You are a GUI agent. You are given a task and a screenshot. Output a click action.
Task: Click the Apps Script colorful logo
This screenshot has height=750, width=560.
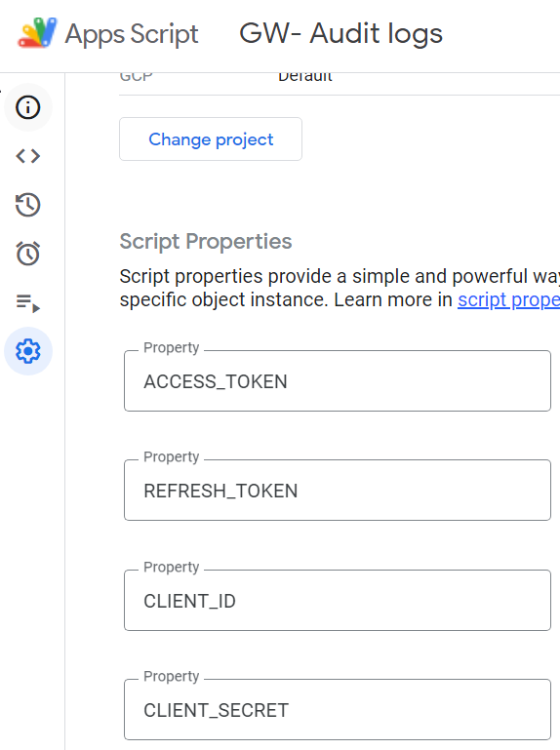coord(37,32)
